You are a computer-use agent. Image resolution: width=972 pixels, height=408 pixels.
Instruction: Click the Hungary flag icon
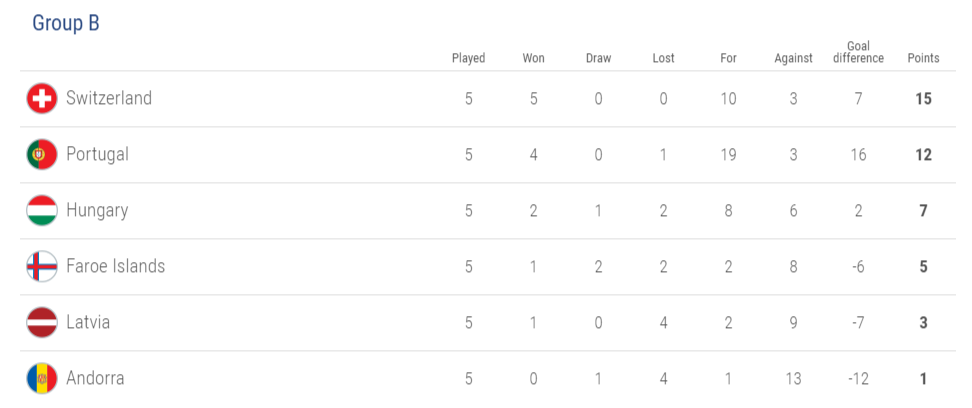(41, 210)
